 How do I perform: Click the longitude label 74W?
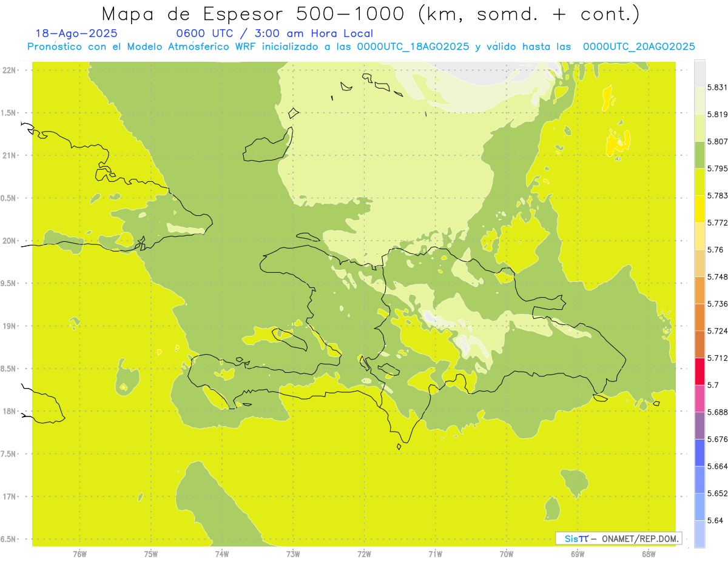[222, 554]
